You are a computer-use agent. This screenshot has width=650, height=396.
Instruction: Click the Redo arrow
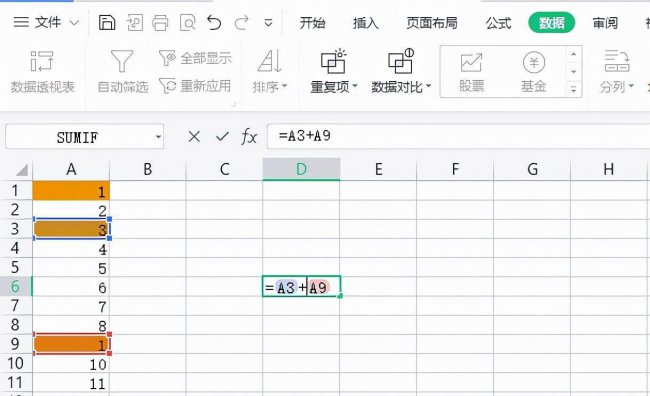pos(241,22)
